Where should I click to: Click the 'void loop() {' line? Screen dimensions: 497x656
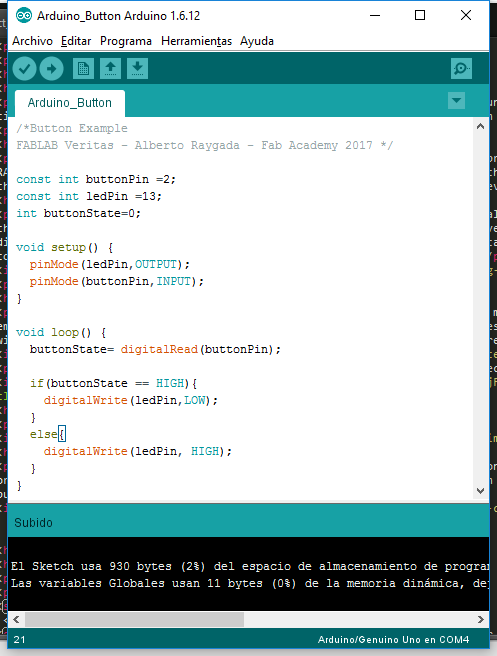tap(61, 333)
